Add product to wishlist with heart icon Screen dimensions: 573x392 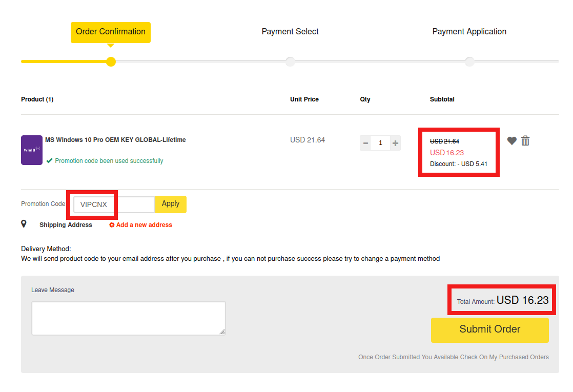[x=511, y=140]
